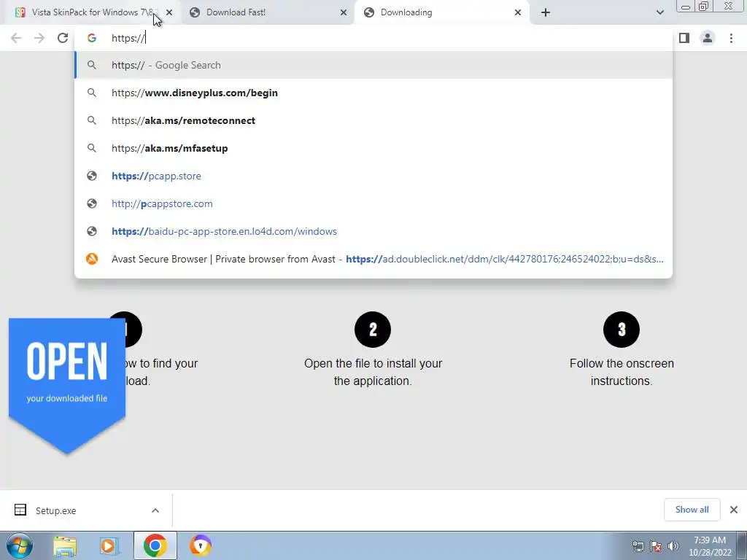Close the Downloading tab
This screenshot has width=747, height=560.
pyautogui.click(x=518, y=12)
